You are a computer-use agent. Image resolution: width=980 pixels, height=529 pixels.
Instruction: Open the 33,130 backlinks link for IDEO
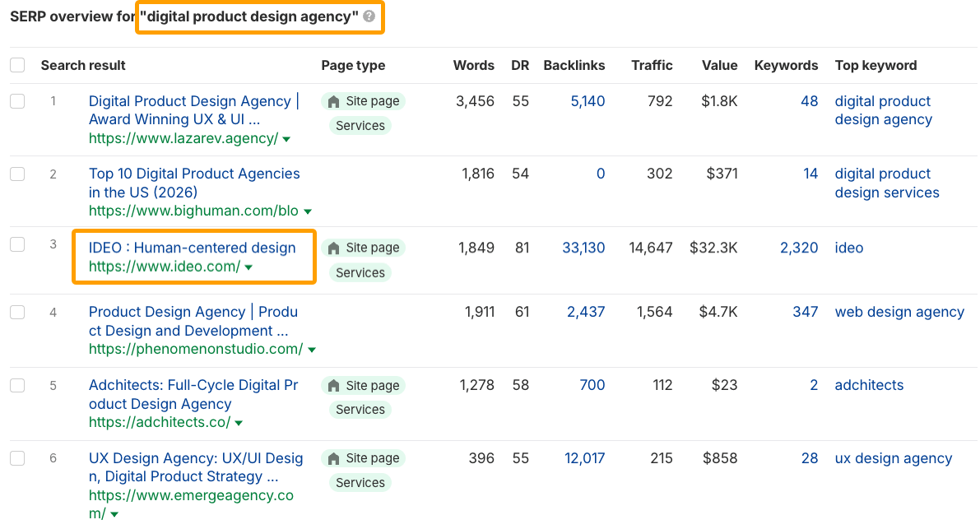click(x=583, y=248)
